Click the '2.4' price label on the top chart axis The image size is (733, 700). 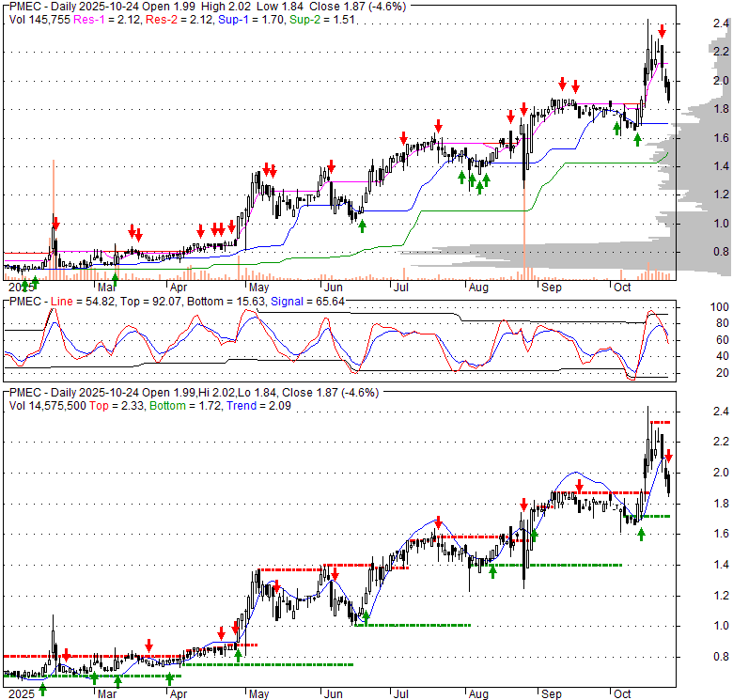pos(721,23)
